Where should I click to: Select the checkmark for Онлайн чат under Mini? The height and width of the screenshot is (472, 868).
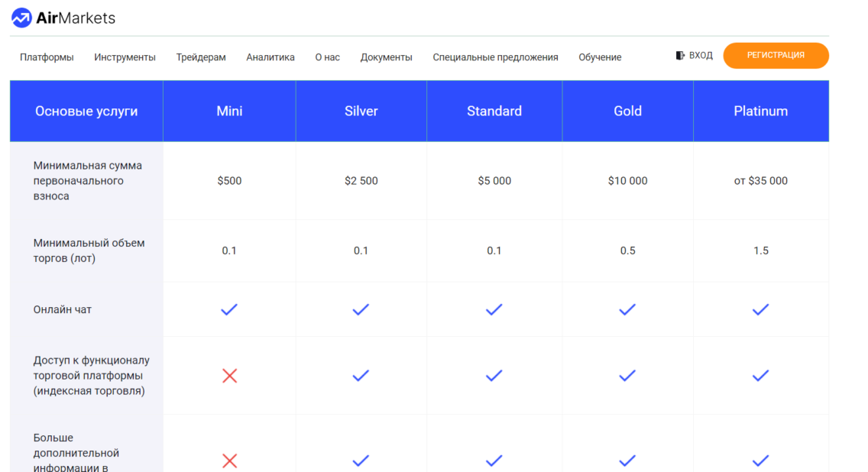[228, 309]
